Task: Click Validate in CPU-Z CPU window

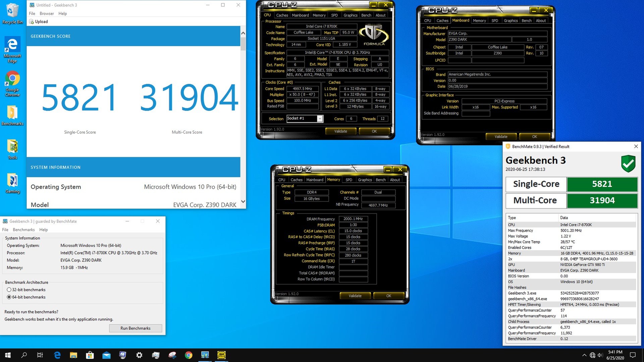Action: tap(340, 131)
